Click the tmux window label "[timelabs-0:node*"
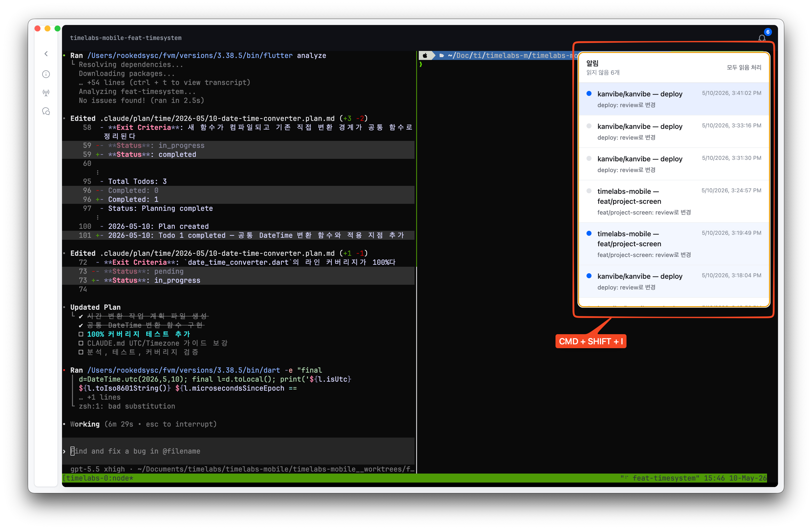Image resolution: width=812 pixels, height=530 pixels. (x=98, y=478)
